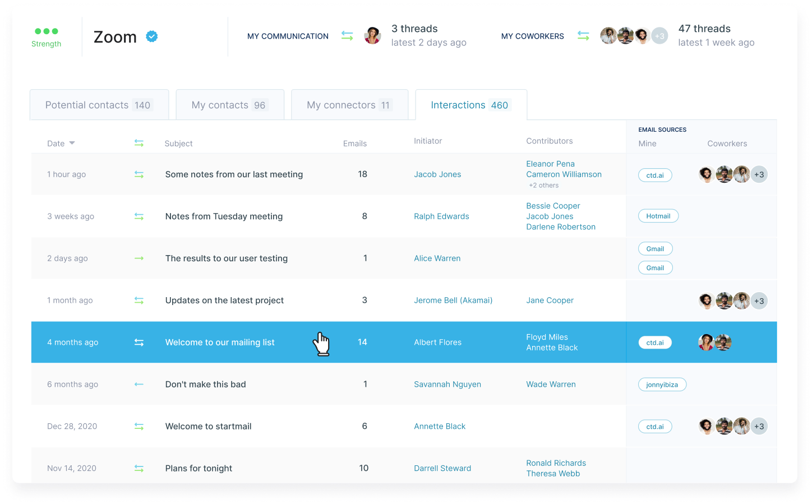The height and width of the screenshot is (504, 812).
Task: Click the jonnyibiza email source tag
Action: [662, 385]
